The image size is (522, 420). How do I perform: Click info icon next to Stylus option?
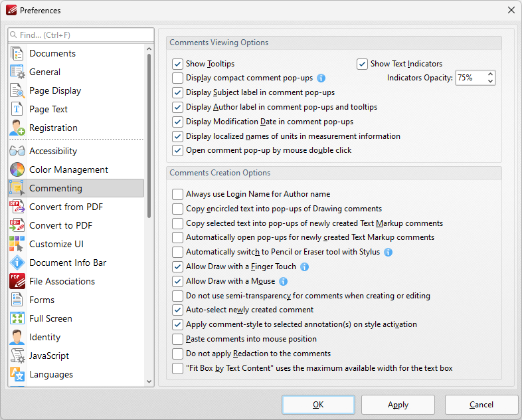tap(388, 252)
